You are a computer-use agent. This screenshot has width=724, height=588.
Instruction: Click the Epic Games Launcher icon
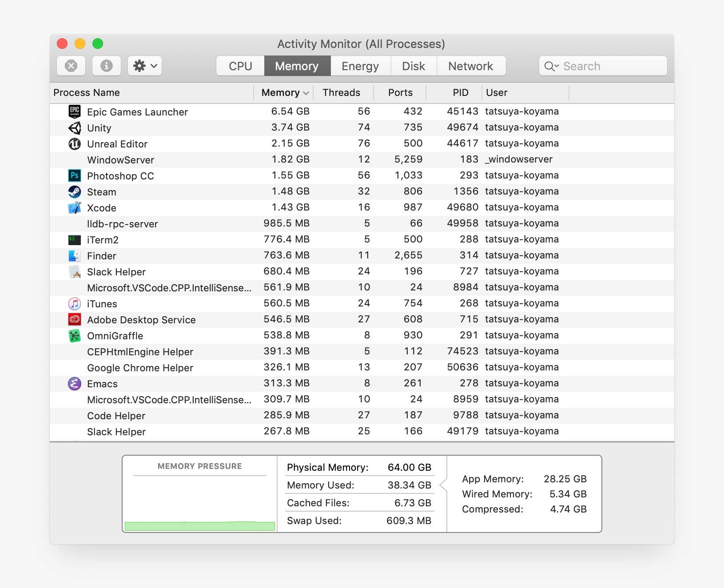(x=75, y=111)
